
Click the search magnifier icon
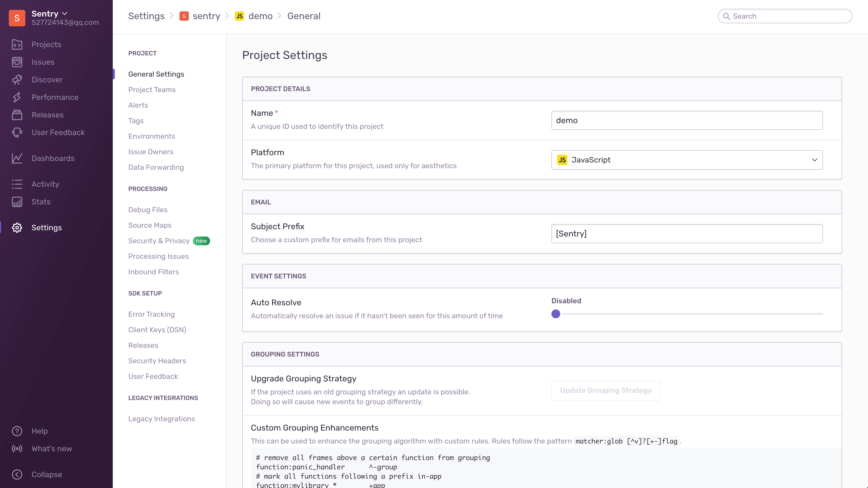[727, 16]
